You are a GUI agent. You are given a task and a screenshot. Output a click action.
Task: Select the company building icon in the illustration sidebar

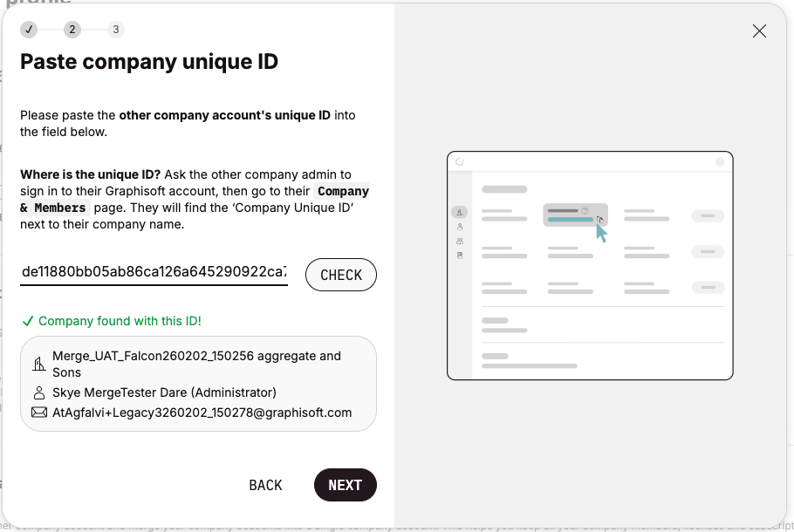point(459,211)
